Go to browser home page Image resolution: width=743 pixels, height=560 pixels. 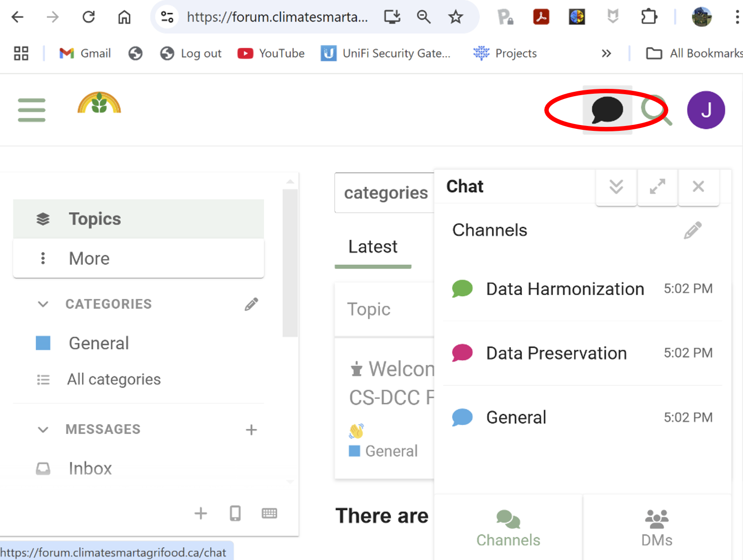point(124,17)
